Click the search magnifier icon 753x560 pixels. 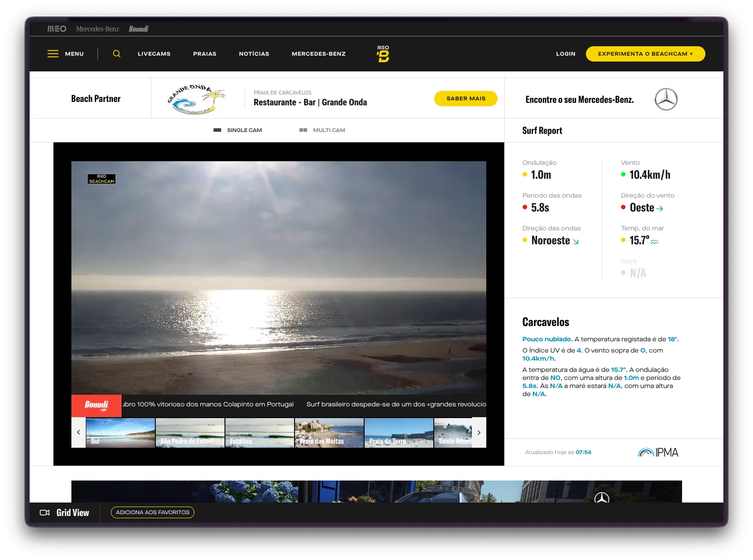[117, 54]
